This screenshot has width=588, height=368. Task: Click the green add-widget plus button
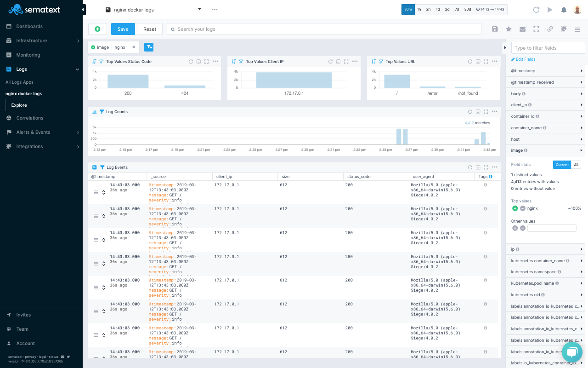click(x=97, y=29)
